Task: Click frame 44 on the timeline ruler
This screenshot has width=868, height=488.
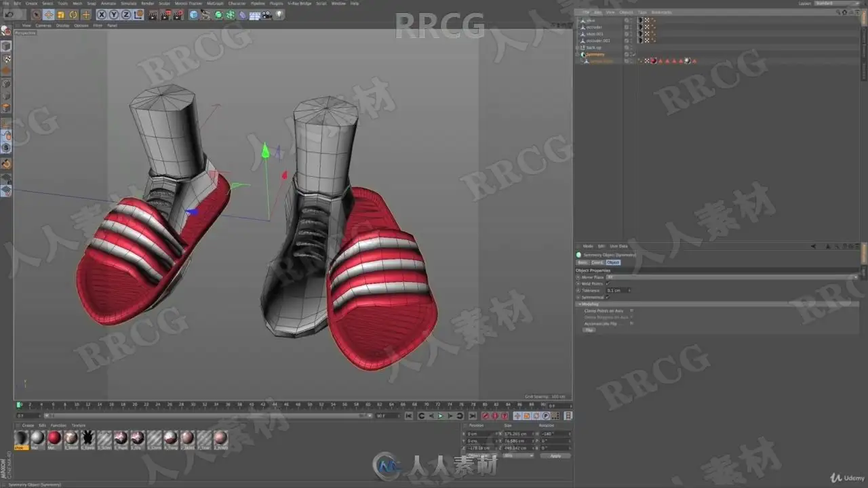Action: [275, 405]
